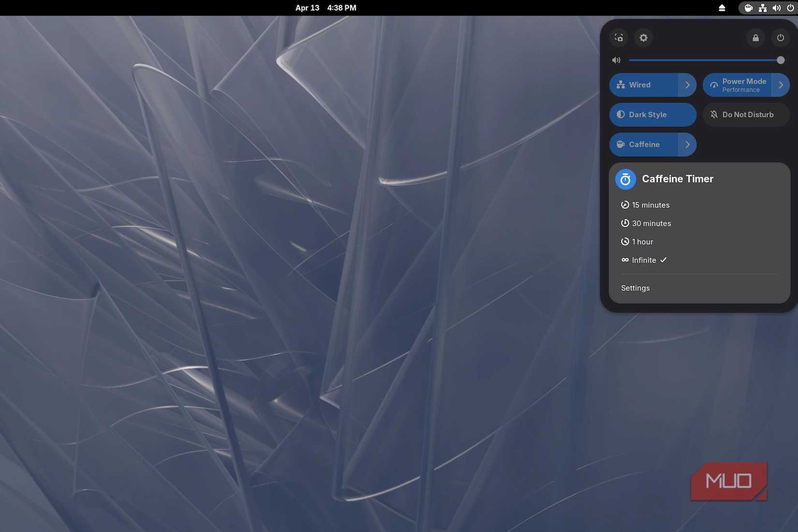Adjust the volume slider in quick settings

[x=707, y=60]
